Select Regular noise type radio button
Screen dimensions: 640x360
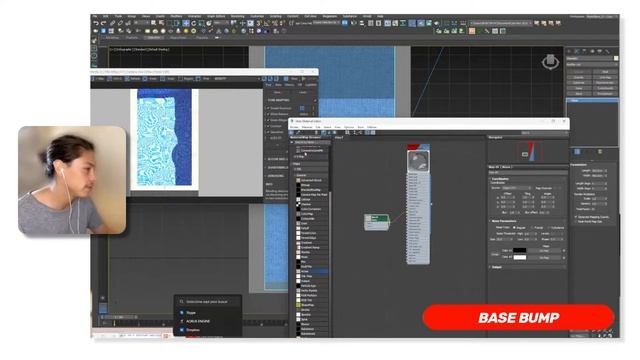pos(514,227)
